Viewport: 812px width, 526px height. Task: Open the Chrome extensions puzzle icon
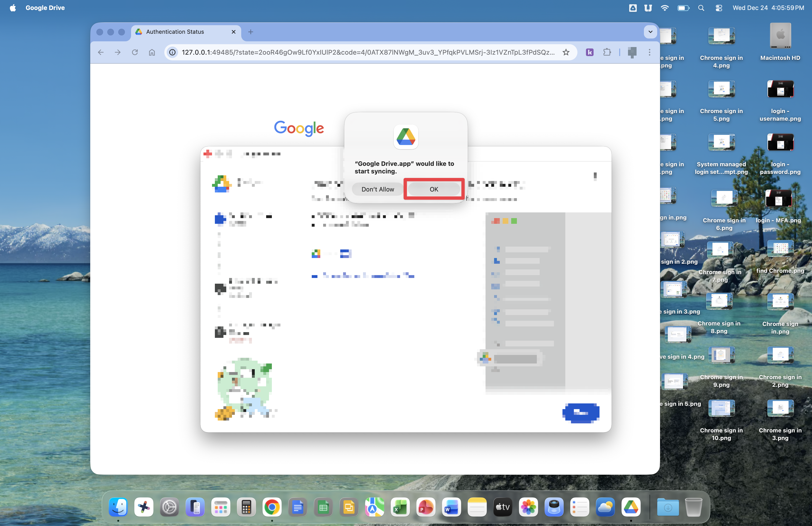point(607,52)
